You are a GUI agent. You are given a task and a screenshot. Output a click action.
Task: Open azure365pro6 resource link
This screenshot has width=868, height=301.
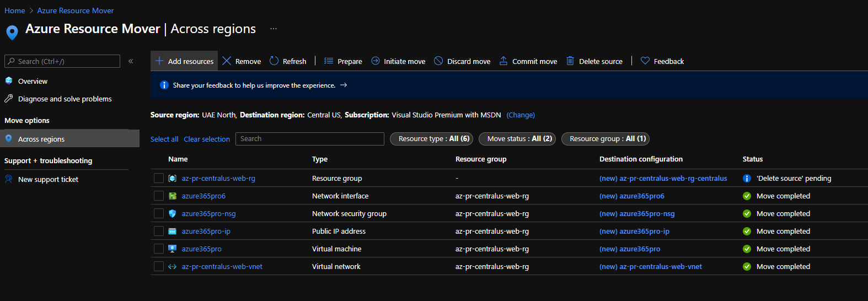coord(203,196)
